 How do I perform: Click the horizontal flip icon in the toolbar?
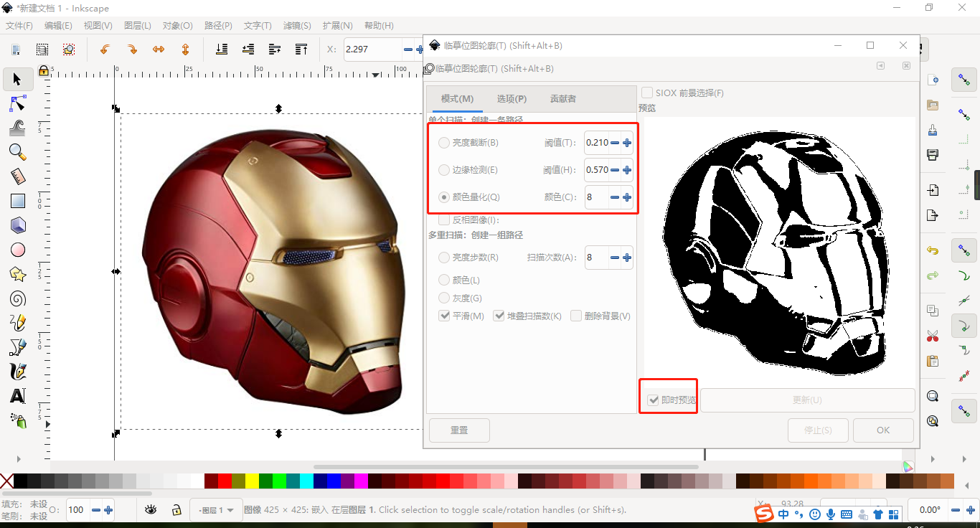click(x=159, y=49)
